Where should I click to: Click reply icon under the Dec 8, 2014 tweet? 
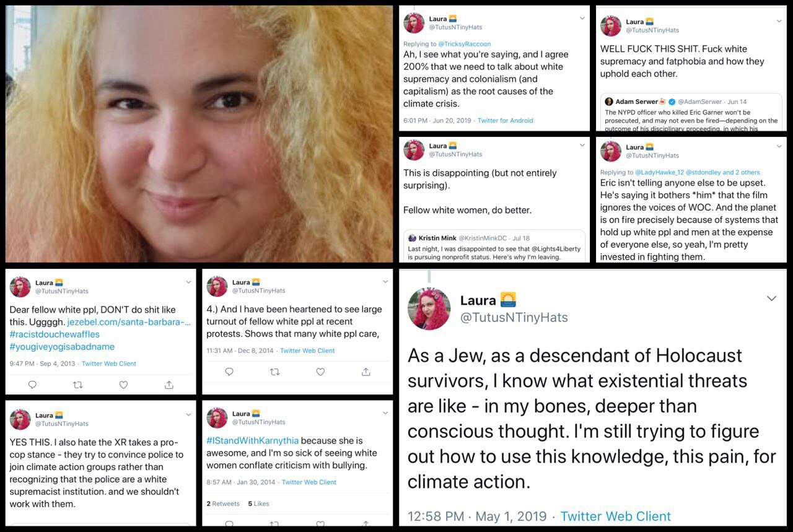pos(229,372)
